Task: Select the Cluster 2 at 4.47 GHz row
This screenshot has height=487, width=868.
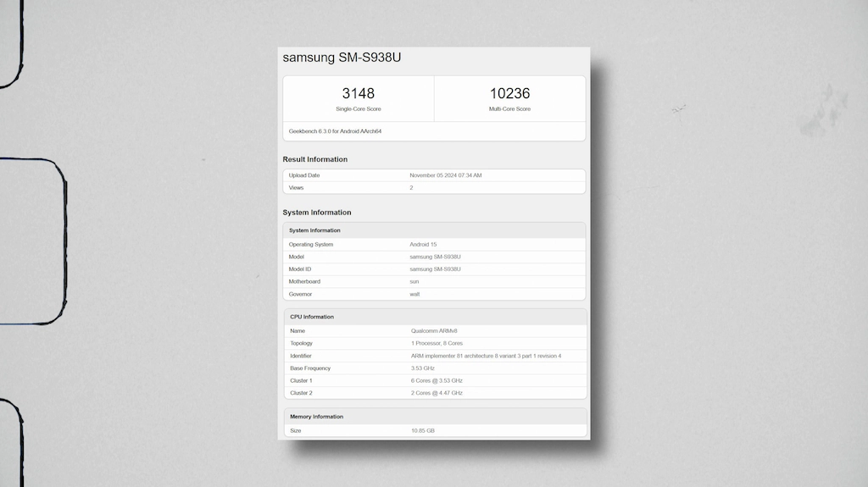Action: (x=435, y=393)
